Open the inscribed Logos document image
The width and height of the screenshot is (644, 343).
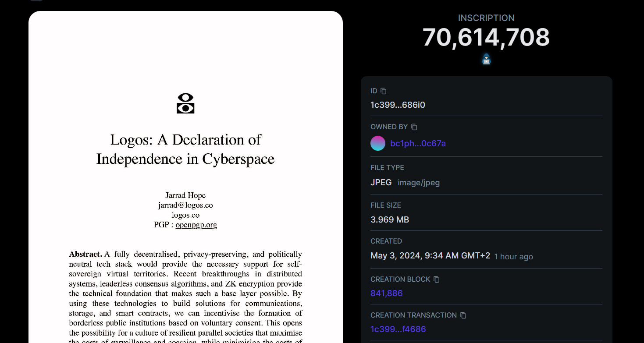[185, 177]
